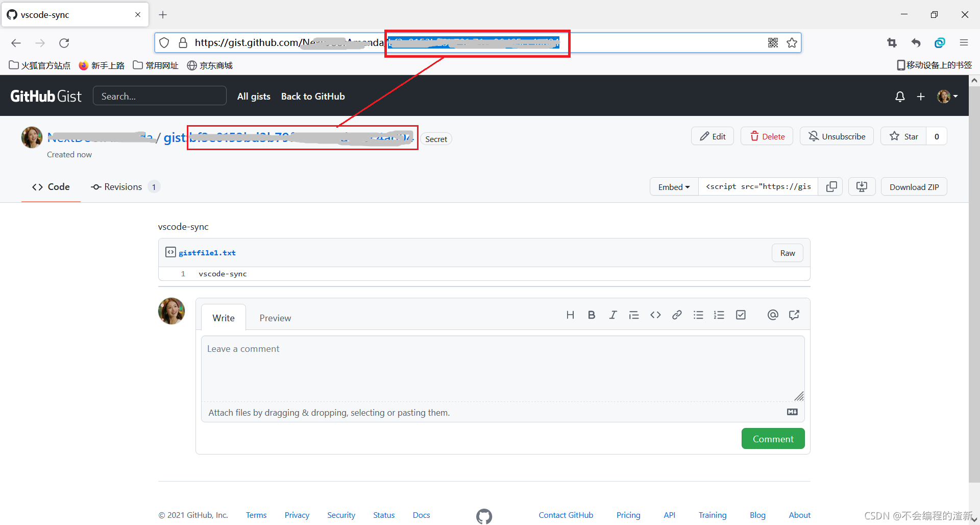Open the browser hamburger menu
The image size is (980, 525).
coord(964,43)
